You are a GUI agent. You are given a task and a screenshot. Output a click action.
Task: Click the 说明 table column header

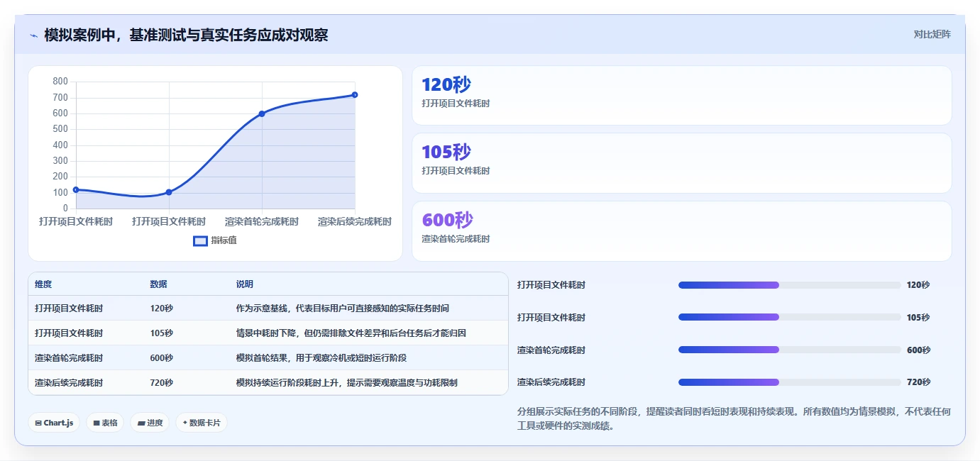click(x=245, y=284)
